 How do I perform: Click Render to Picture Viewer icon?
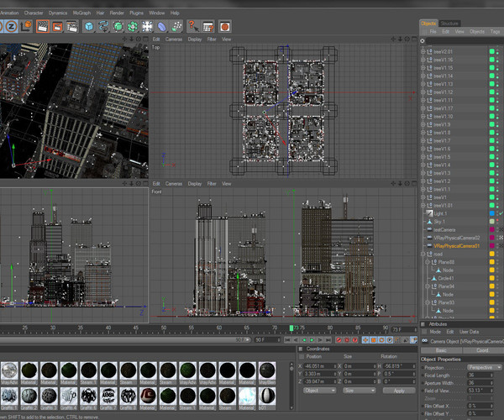[x=57, y=26]
